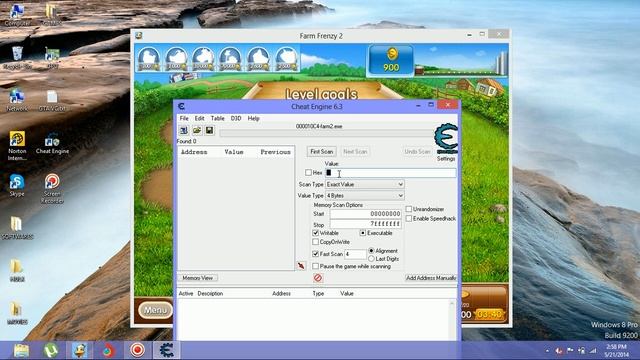This screenshot has width=640, height=360.
Task: Open the Screen Recorder desktop icon
Action: [x=52, y=189]
